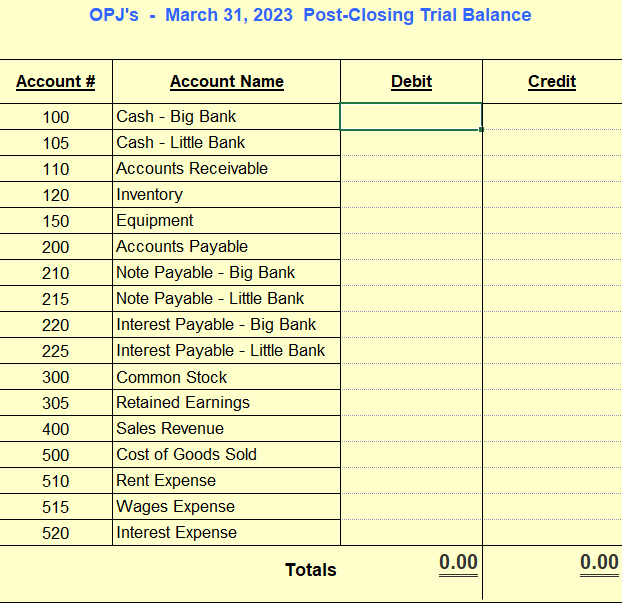Click the Credit cell for Common Stock
Image resolution: width=622 pixels, height=603 pixels.
[552, 377]
